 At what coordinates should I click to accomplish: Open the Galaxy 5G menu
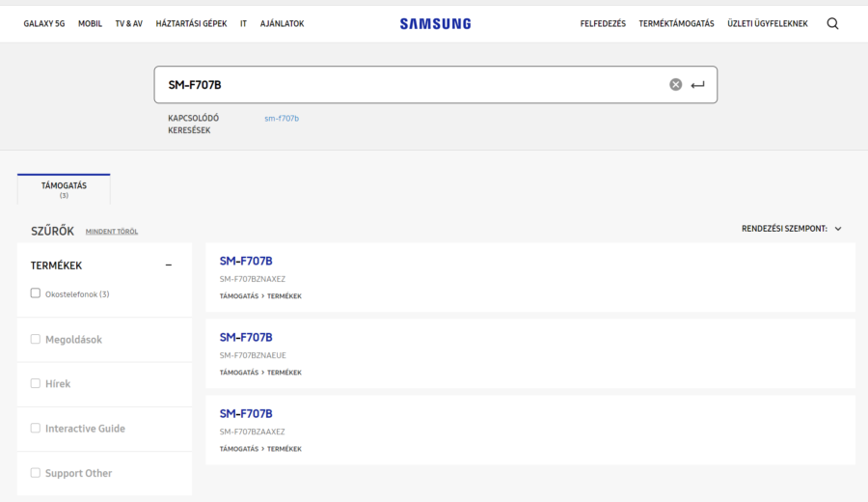[x=44, y=24]
